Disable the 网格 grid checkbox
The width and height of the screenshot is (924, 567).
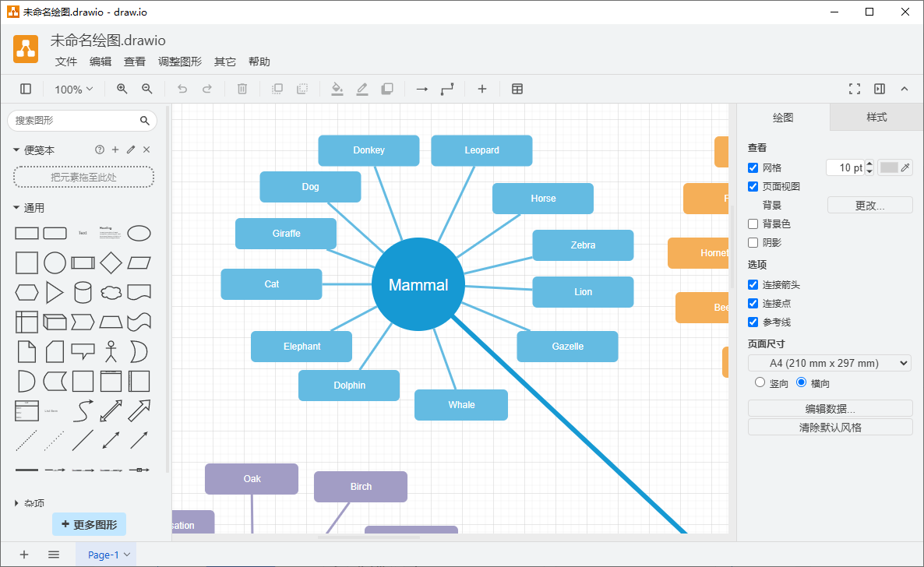(x=753, y=167)
